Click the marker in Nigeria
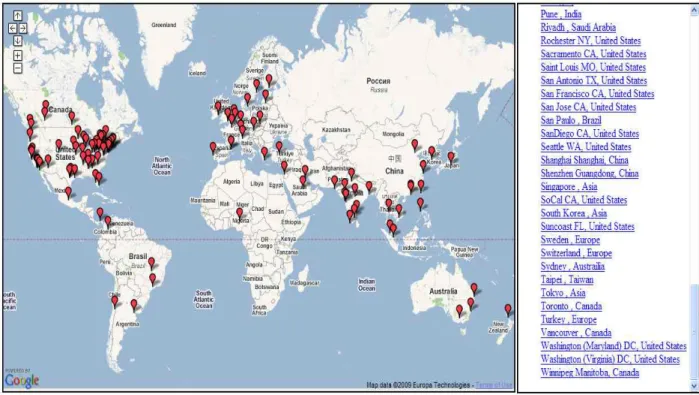Viewport: 699px width, 395px height. 239,213
